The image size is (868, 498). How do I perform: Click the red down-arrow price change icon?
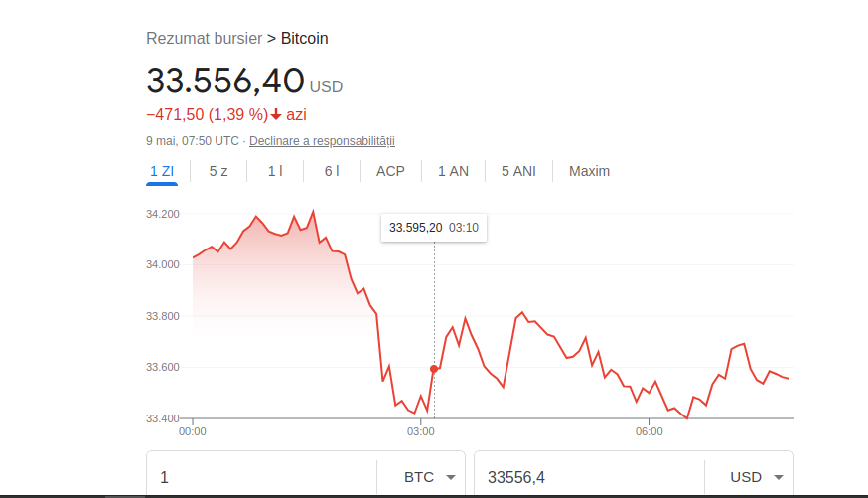coord(276,114)
